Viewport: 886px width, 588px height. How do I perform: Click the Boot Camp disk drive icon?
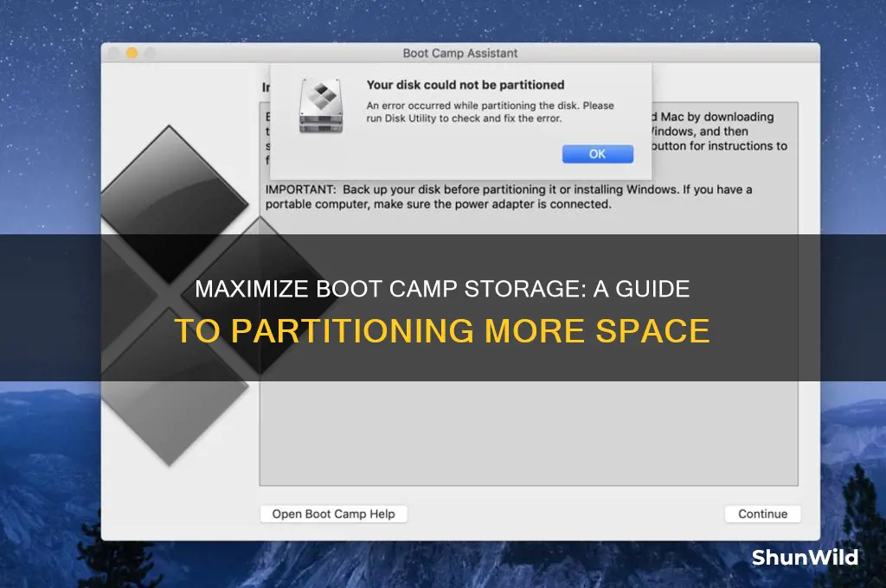321,106
